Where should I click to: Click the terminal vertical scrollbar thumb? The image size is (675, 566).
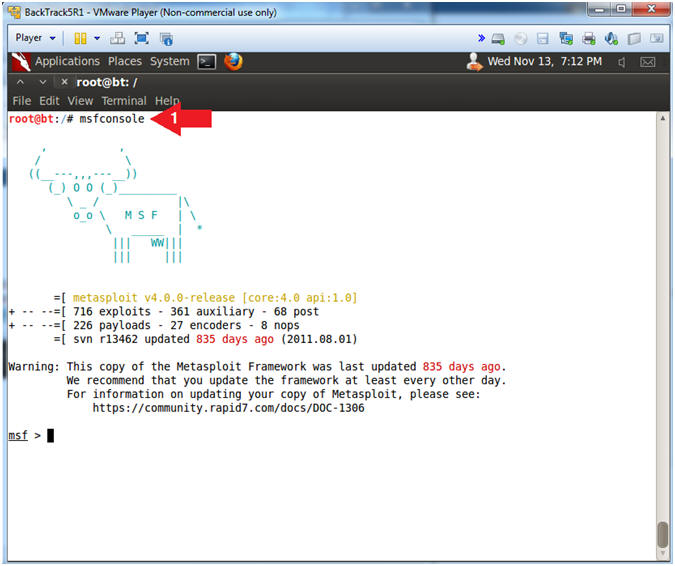tap(663, 535)
